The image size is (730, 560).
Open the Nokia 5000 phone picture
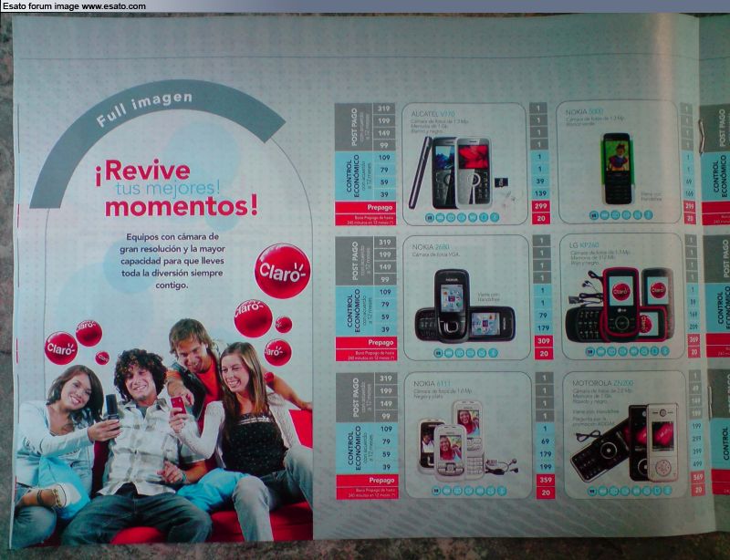618,169
